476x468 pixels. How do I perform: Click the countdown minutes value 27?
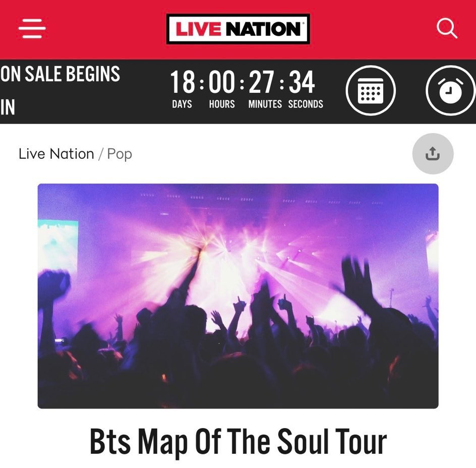(262, 82)
